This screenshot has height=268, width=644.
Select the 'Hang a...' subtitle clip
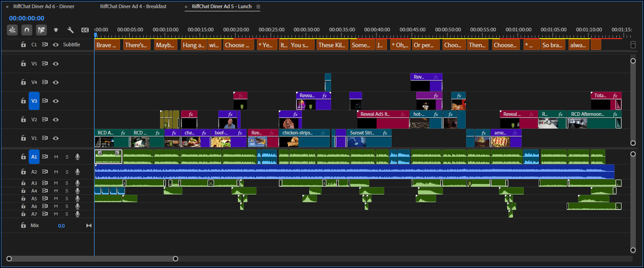coord(194,45)
